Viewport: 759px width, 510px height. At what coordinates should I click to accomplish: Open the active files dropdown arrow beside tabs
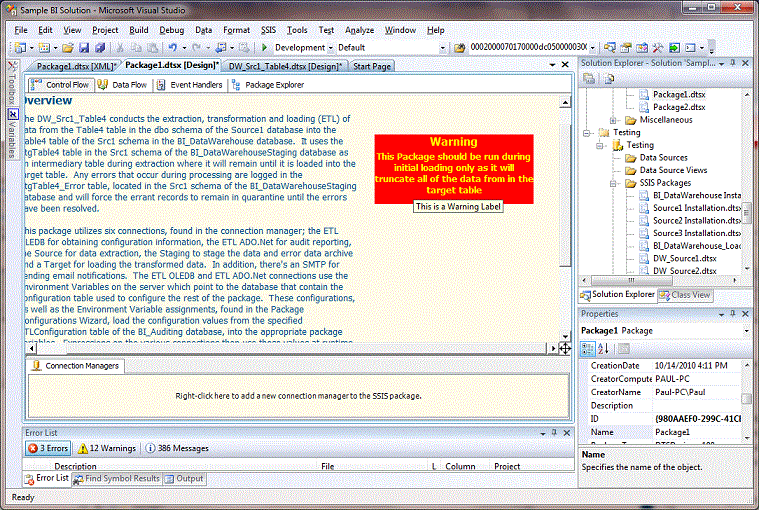[x=552, y=64]
